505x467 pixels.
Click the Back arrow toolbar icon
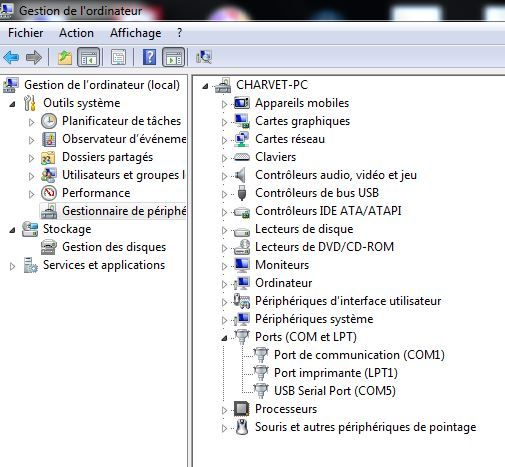click(x=11, y=57)
